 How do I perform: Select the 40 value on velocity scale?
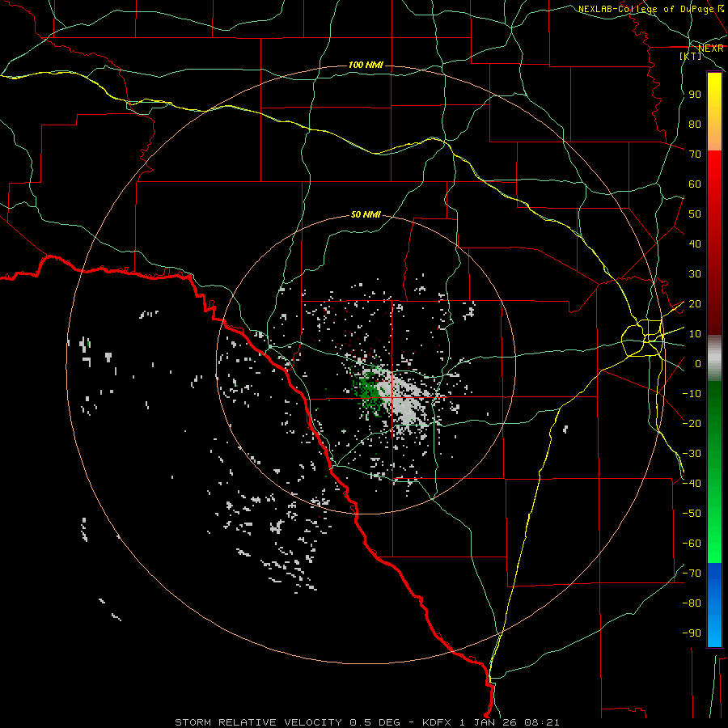pos(695,243)
